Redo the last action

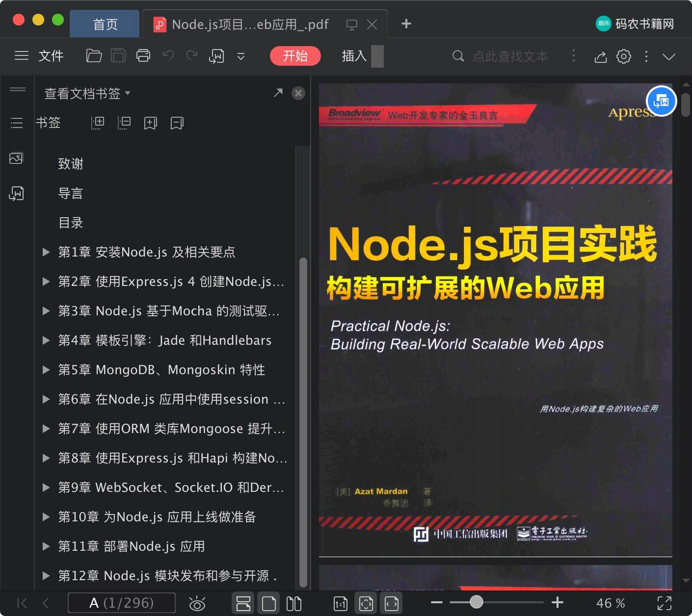coord(192,56)
